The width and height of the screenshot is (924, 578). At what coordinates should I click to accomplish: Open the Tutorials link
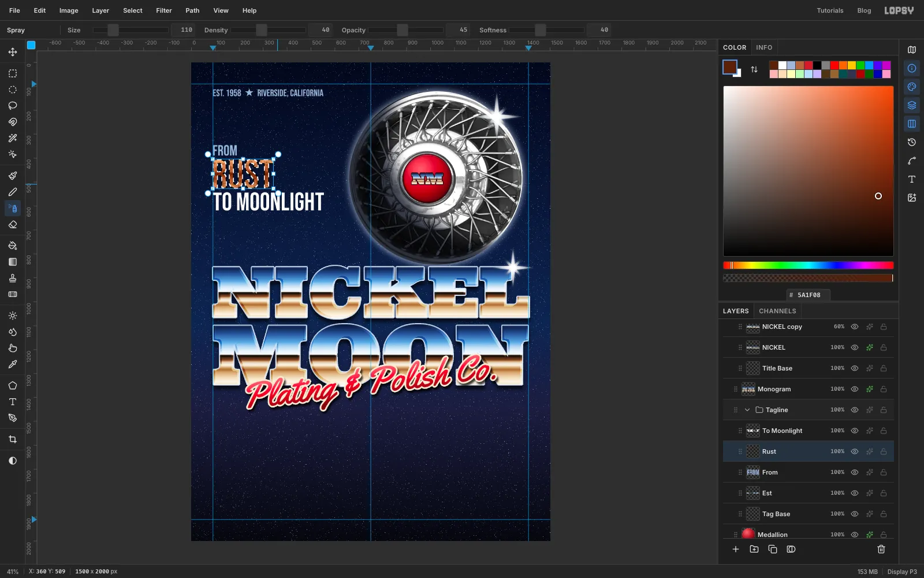(830, 10)
